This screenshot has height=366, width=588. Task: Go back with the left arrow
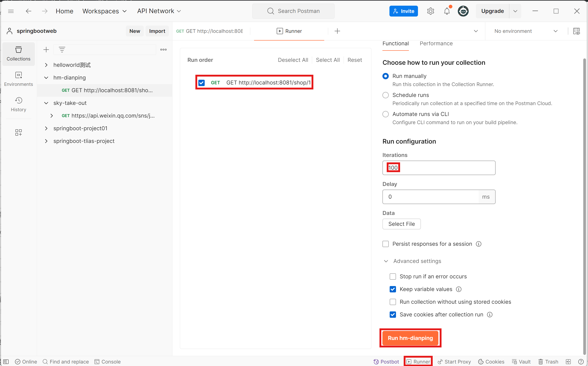pyautogui.click(x=29, y=11)
